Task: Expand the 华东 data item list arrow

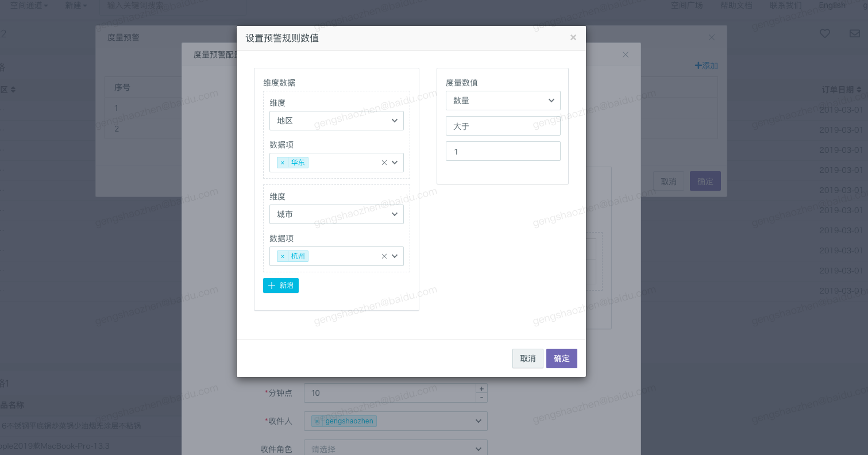Action: (395, 163)
